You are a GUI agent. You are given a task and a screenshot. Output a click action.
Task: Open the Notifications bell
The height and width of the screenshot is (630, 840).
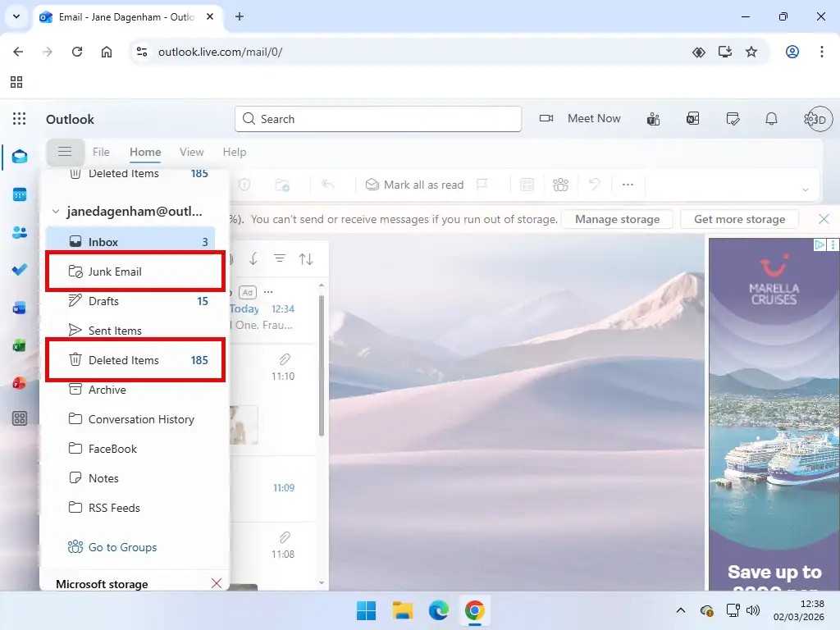[771, 118]
